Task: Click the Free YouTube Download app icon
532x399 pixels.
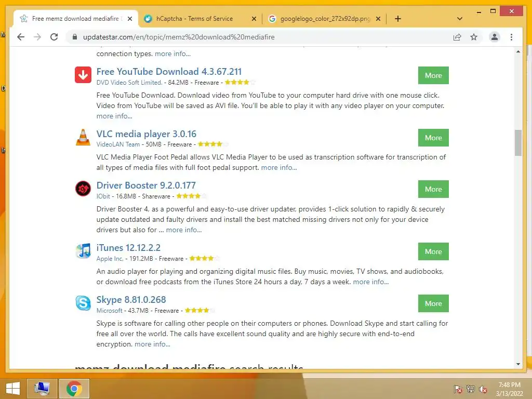Action: click(83, 75)
